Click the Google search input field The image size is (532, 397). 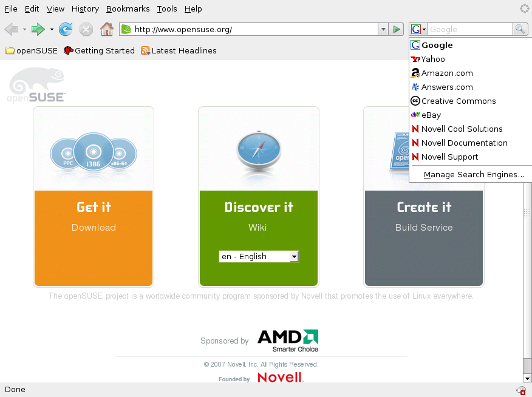coord(470,30)
